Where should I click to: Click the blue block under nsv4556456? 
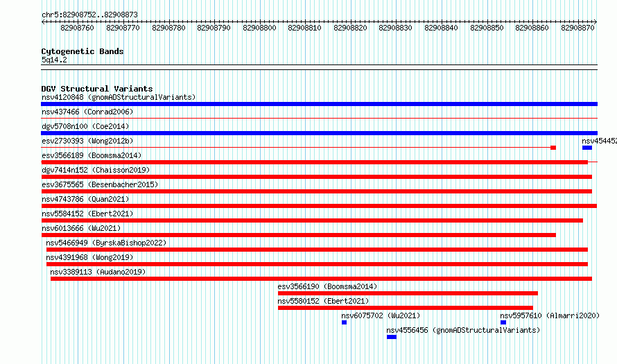[x=392, y=337]
